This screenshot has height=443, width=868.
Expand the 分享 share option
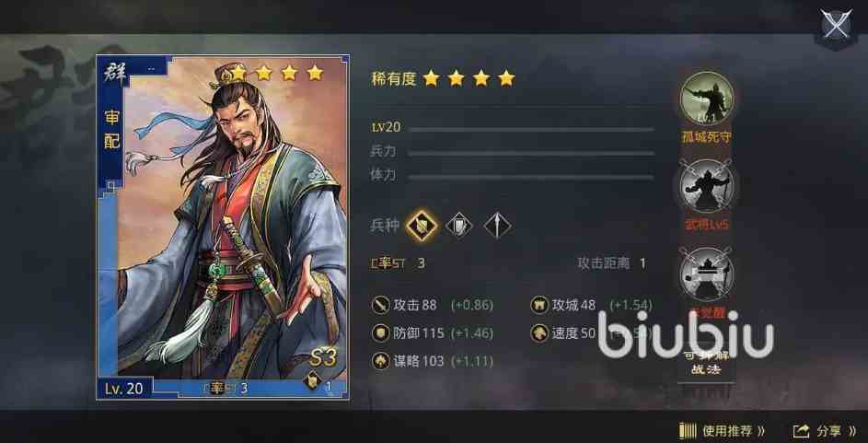point(824,431)
